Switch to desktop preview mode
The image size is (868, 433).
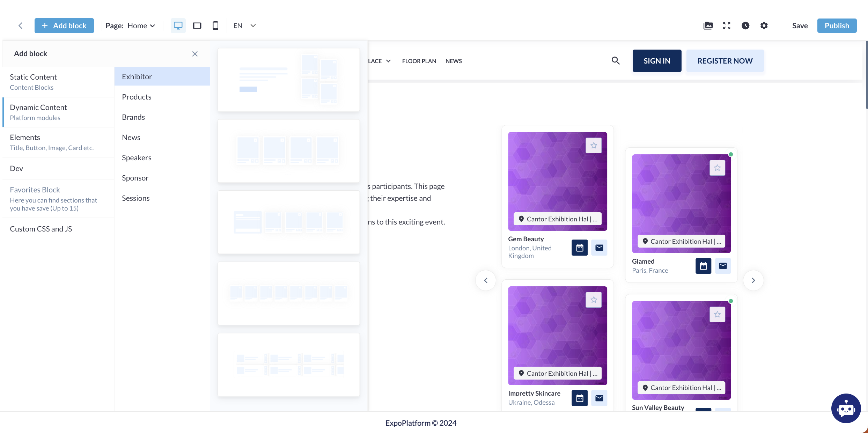click(x=178, y=25)
